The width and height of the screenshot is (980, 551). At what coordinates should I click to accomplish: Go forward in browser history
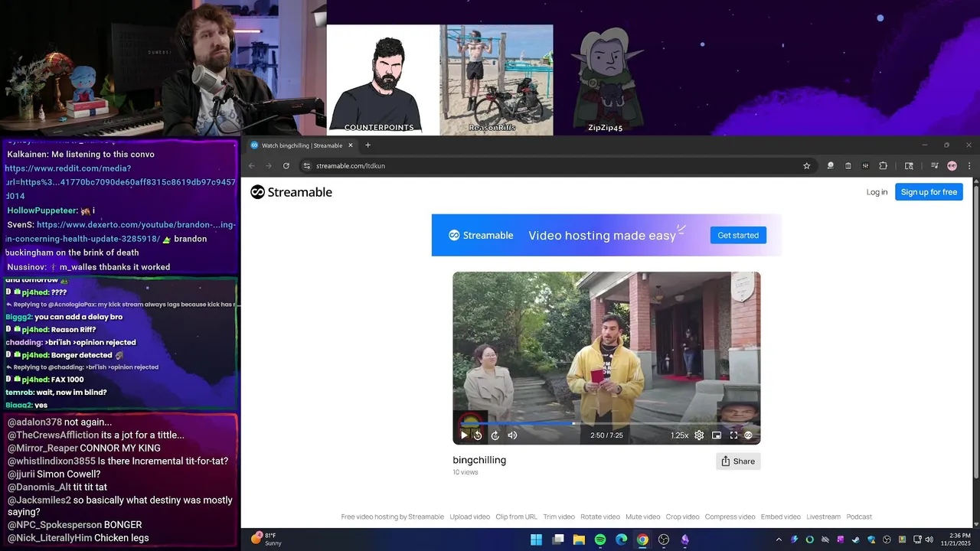269,166
